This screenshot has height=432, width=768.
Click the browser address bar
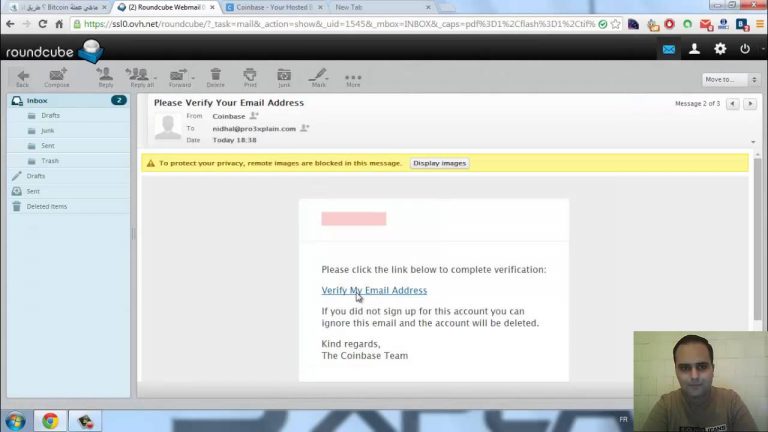[338, 24]
